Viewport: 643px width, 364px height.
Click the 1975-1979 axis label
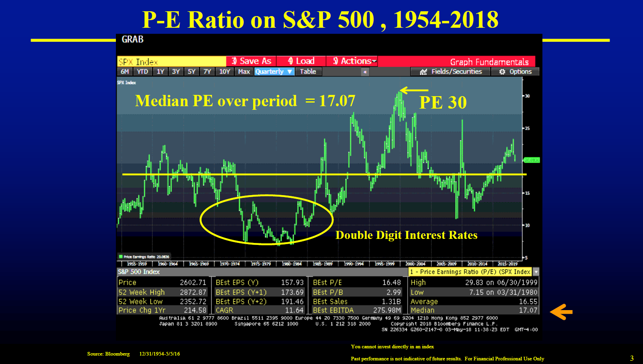click(x=261, y=264)
